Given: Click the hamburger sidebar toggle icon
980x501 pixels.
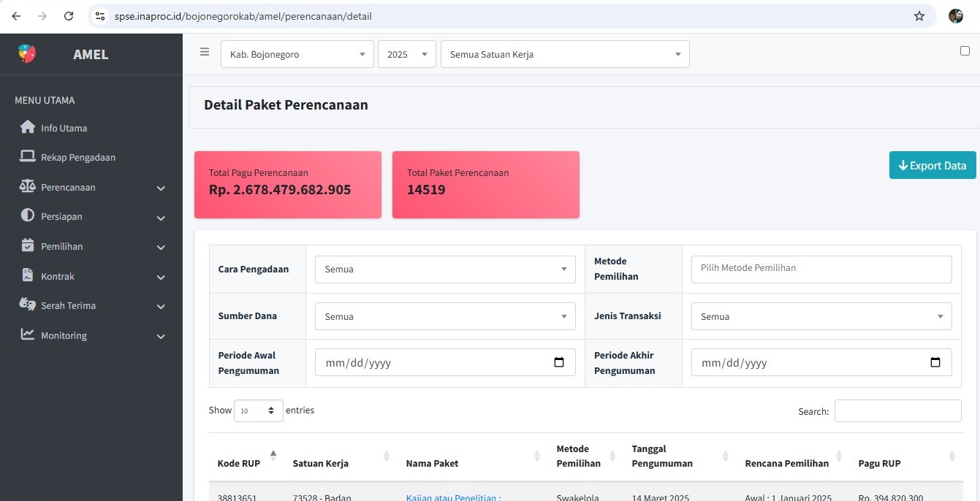Looking at the screenshot, I should coord(205,52).
